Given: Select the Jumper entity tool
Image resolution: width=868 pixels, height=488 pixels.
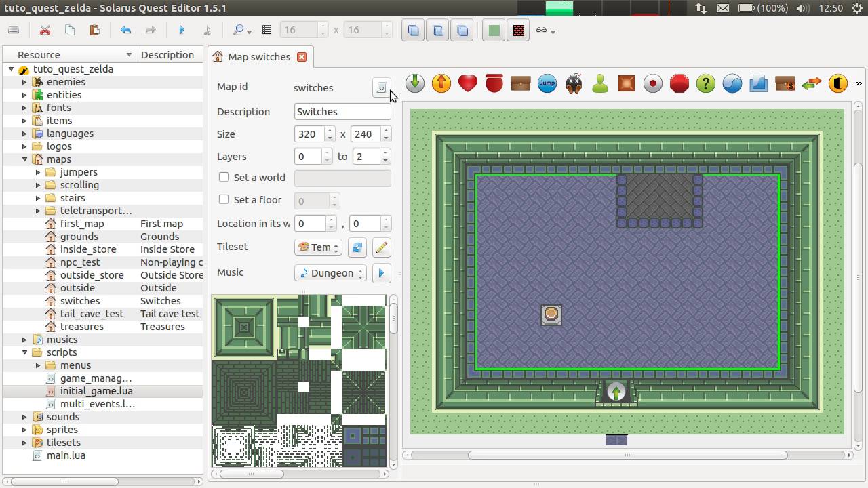Looking at the screenshot, I should (x=547, y=83).
